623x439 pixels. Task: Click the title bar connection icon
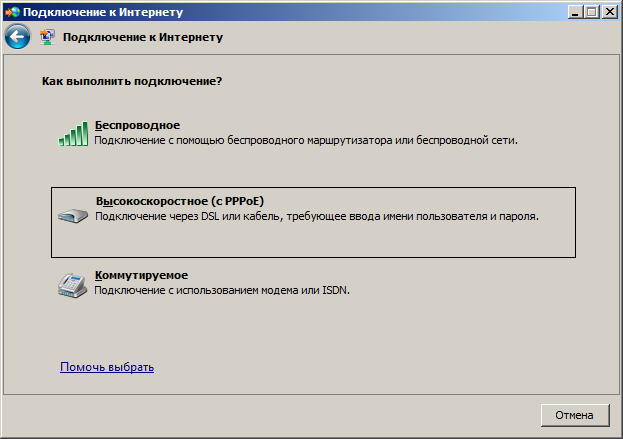(x=12, y=12)
